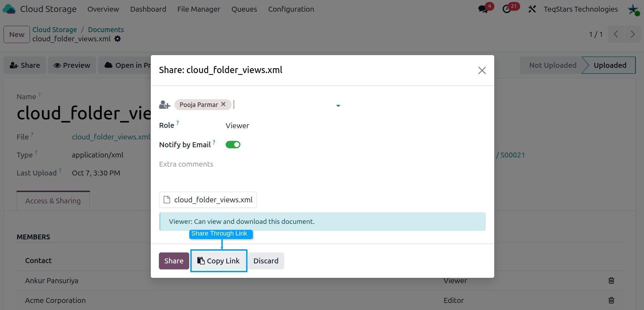644x310 pixels.
Task: Set status to Uploaded
Action: point(610,65)
